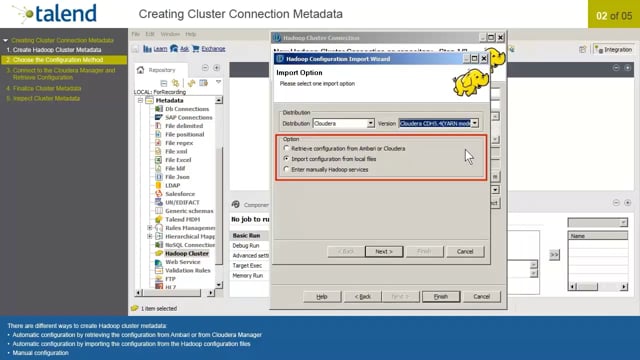Click the Exchange shopping cart icon
Image resolution: width=640 pixels, height=360 pixels.
[x=196, y=49]
